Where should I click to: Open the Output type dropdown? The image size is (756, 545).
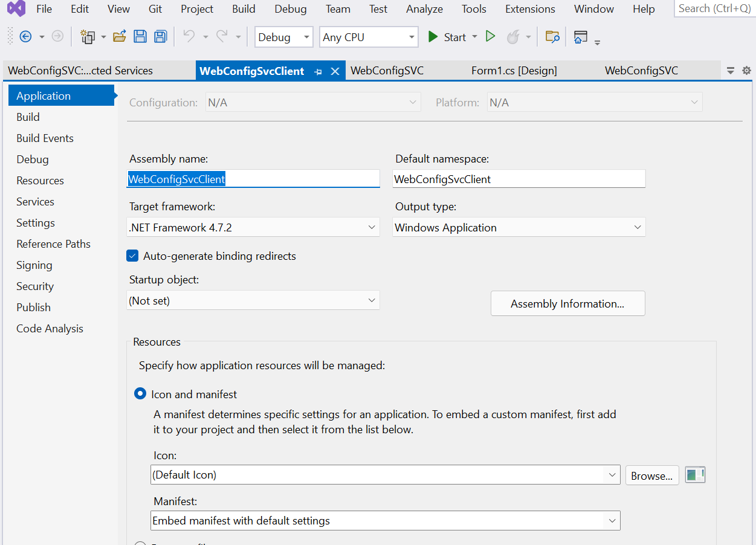(519, 227)
